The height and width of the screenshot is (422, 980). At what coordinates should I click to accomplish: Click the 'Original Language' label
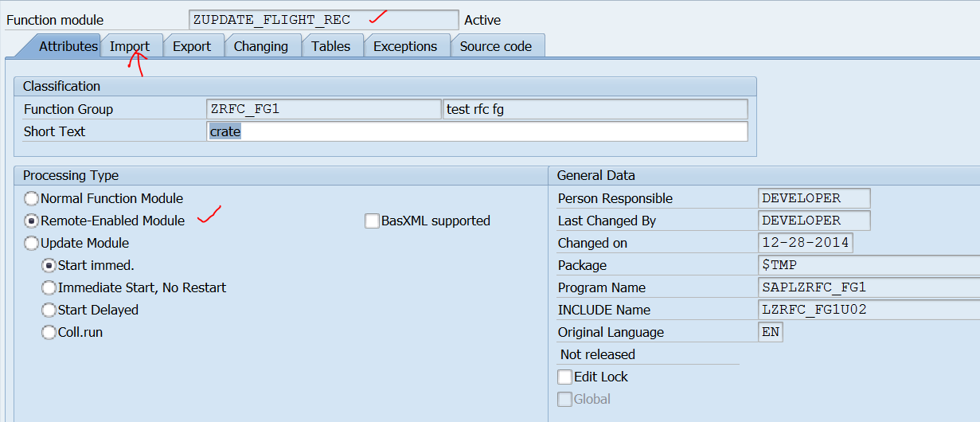(x=611, y=332)
